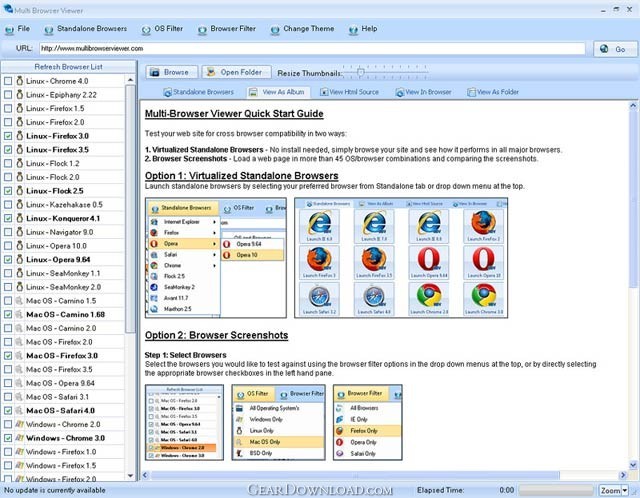This screenshot has height=498, width=640.
Task: Click the View As Folder tab icon
Action: (x=471, y=92)
